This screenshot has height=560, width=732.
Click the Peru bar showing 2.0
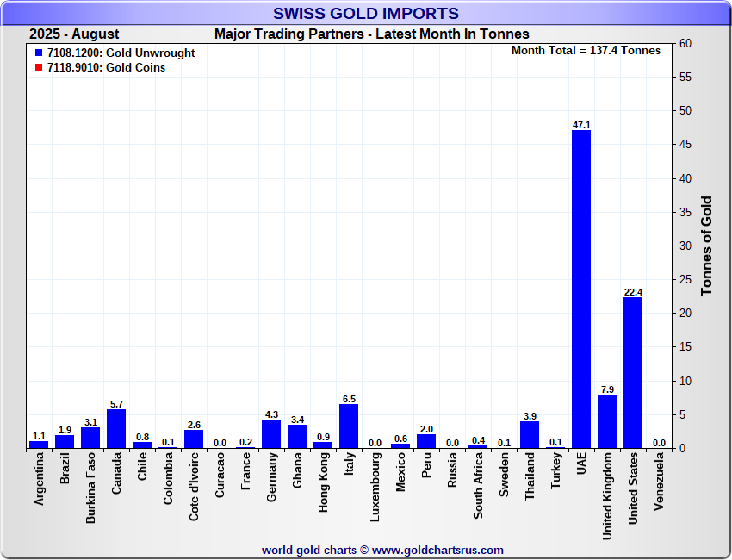426,441
